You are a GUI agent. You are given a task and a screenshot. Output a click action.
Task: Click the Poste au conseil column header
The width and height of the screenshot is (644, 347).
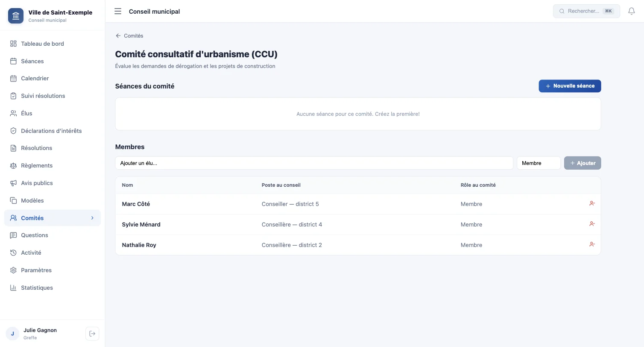[x=281, y=185]
